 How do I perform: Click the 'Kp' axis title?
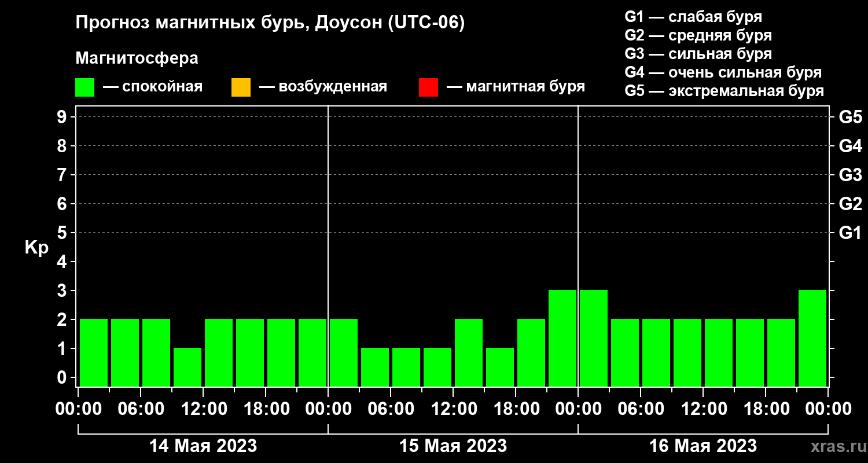pyautogui.click(x=36, y=248)
